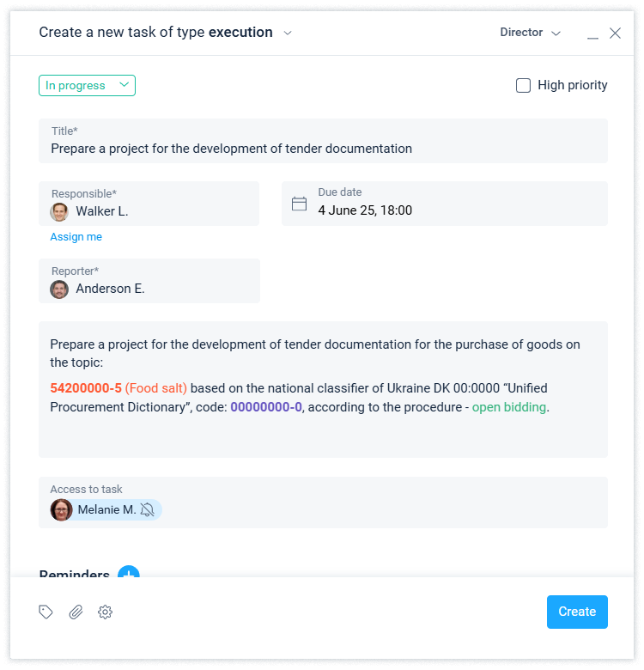Image resolution: width=644 pixels, height=670 pixels.
Task: Click the calendar icon by Due date
Action: tap(299, 204)
